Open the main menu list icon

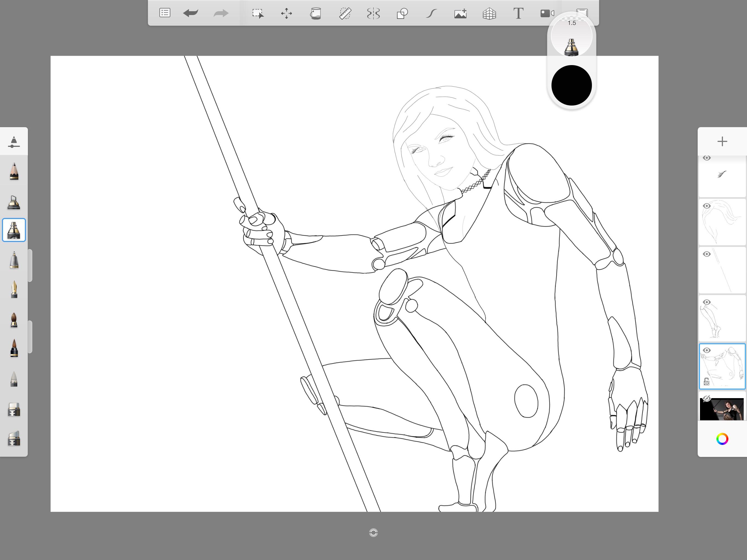(165, 13)
